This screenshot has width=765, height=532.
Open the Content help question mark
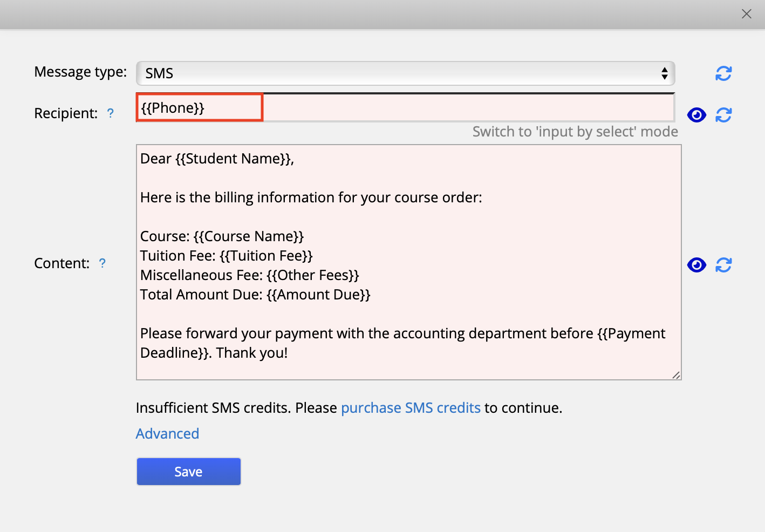[103, 263]
